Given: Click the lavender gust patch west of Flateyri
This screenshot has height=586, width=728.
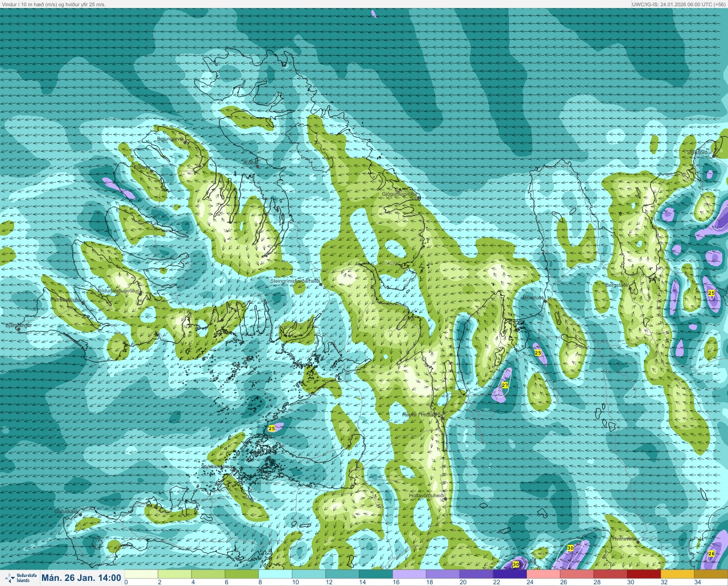Looking at the screenshot, I should pos(119,188).
